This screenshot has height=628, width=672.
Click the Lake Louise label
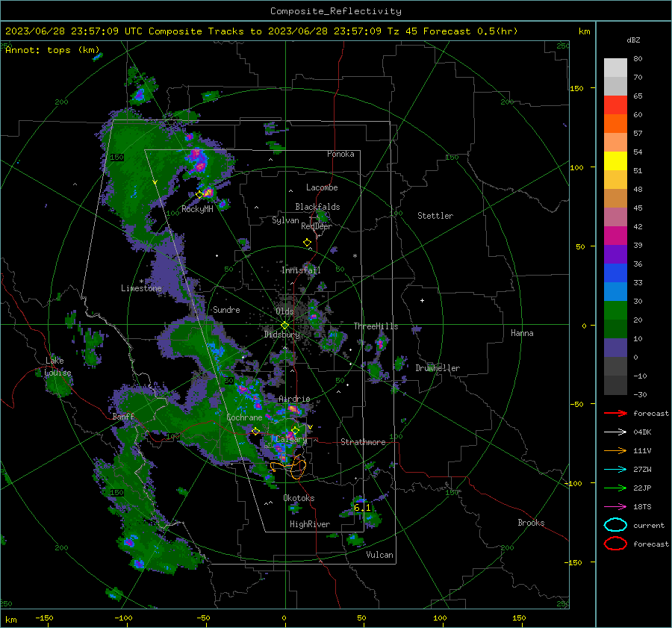57,367
